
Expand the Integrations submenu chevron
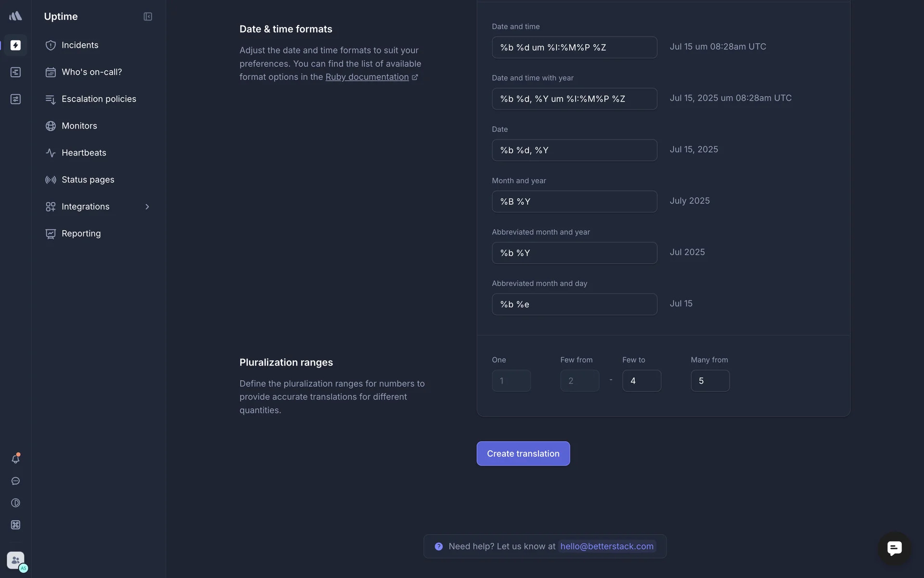click(147, 207)
